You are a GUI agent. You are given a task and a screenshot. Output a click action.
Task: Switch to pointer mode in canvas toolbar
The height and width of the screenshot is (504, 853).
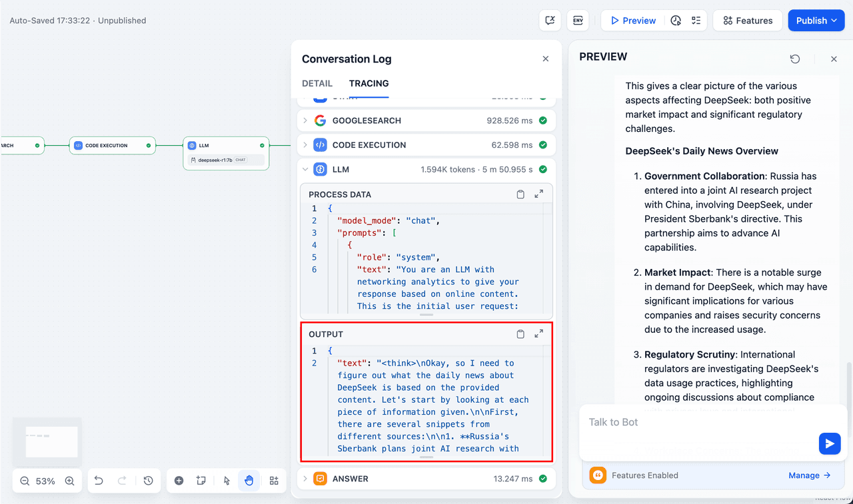227,481
